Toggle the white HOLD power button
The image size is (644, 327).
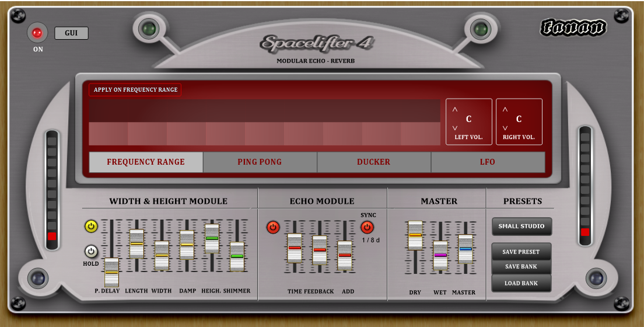coord(91,251)
